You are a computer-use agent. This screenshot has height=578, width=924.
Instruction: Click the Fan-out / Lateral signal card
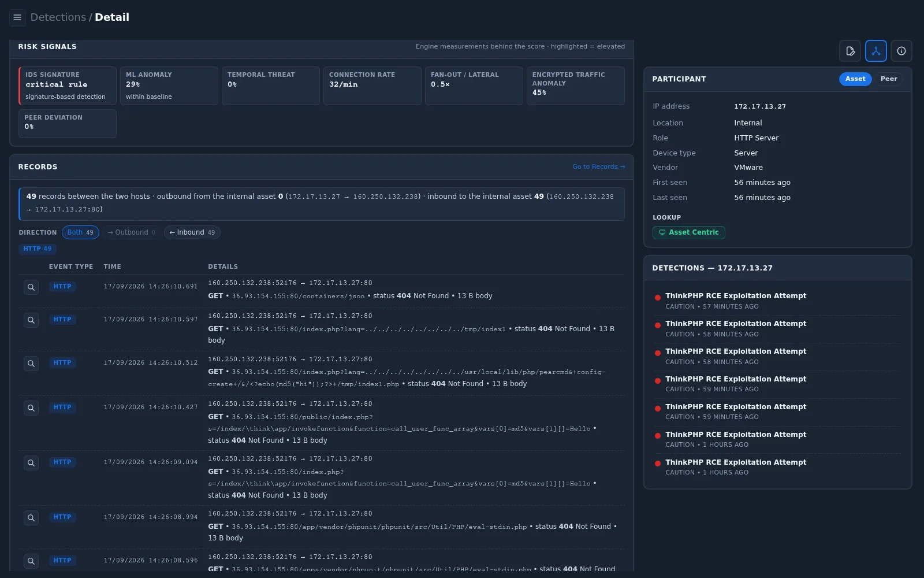pyautogui.click(x=474, y=86)
